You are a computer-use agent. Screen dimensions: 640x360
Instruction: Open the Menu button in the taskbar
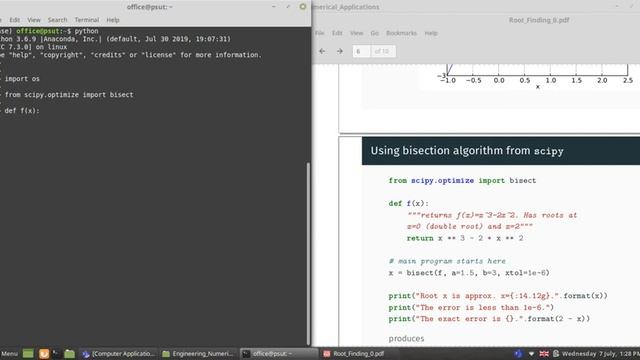(9, 354)
